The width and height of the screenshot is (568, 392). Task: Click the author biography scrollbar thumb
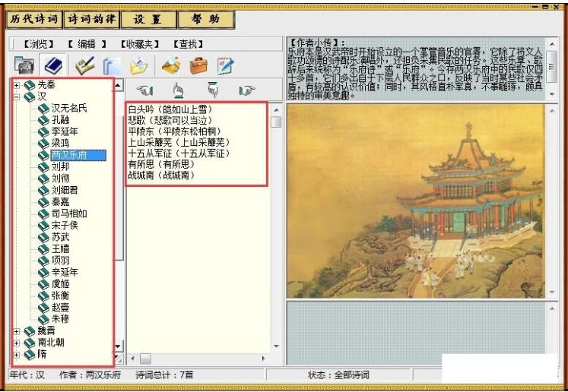[x=552, y=66]
